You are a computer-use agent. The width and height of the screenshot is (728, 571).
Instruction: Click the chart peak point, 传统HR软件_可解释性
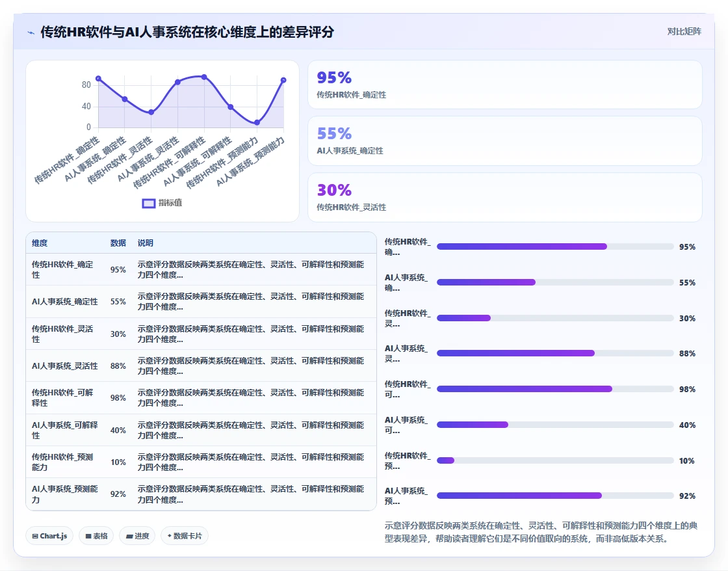tap(204, 77)
